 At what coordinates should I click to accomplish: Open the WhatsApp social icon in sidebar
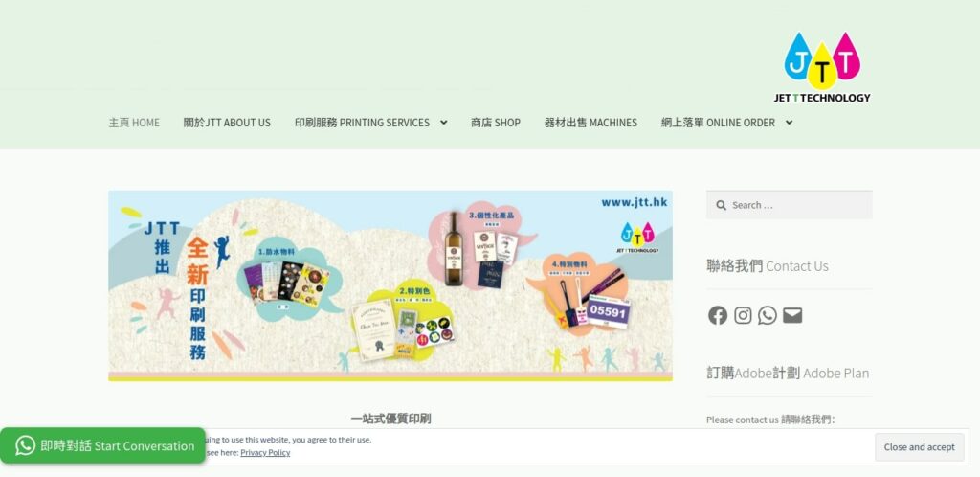(768, 315)
